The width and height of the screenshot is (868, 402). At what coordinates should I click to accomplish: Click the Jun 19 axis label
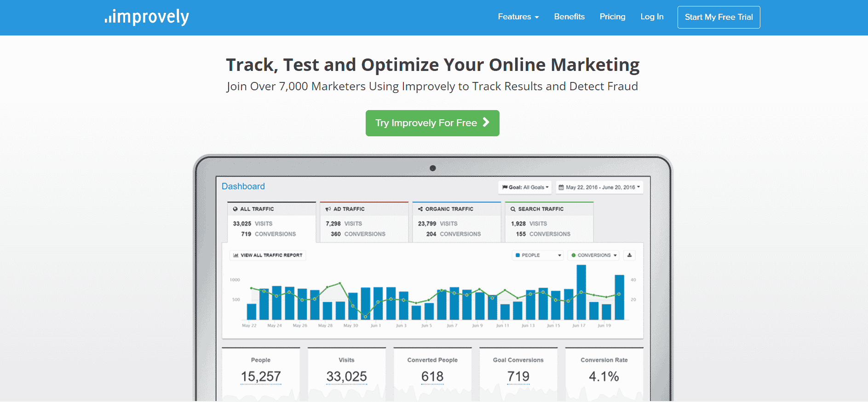(x=604, y=326)
